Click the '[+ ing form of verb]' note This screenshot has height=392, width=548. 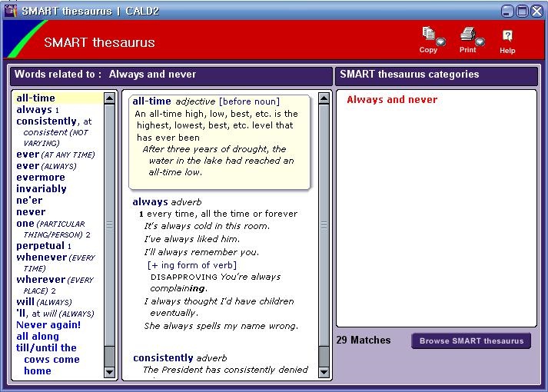[192, 265]
